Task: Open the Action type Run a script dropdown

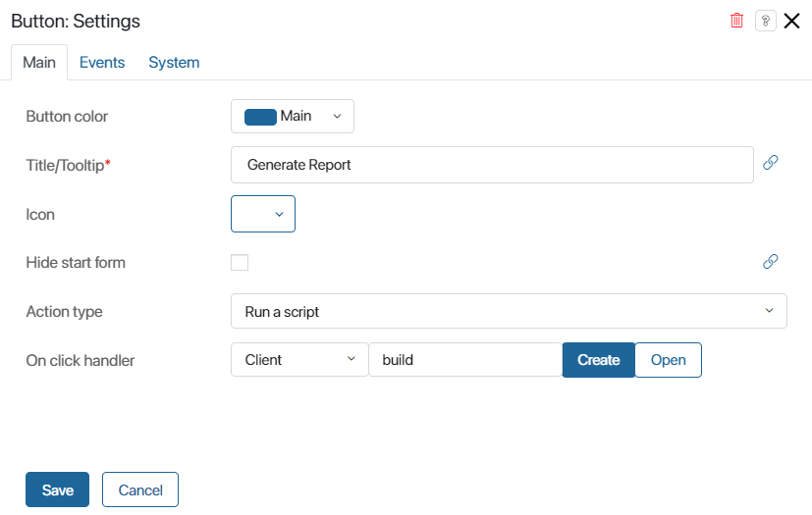Action: (x=509, y=311)
